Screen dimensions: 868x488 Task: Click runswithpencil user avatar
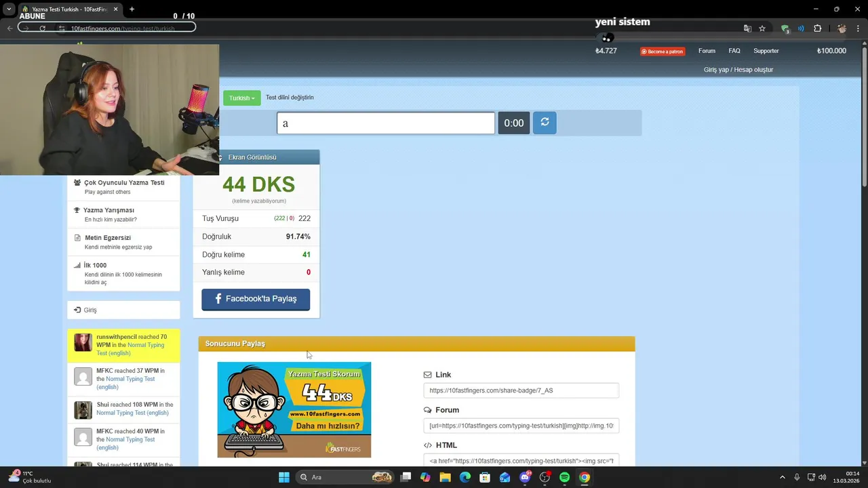coord(83,342)
